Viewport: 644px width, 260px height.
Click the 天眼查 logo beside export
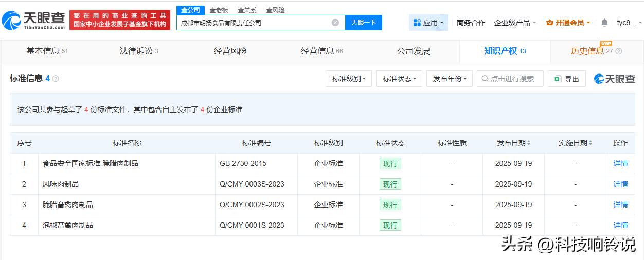click(614, 79)
